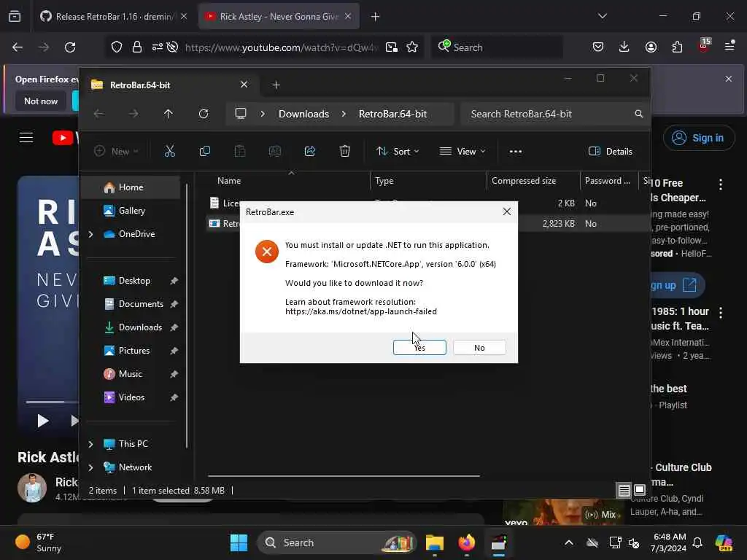
Task: Click the YouTube video progress bar
Action: pyautogui.click(x=52, y=402)
